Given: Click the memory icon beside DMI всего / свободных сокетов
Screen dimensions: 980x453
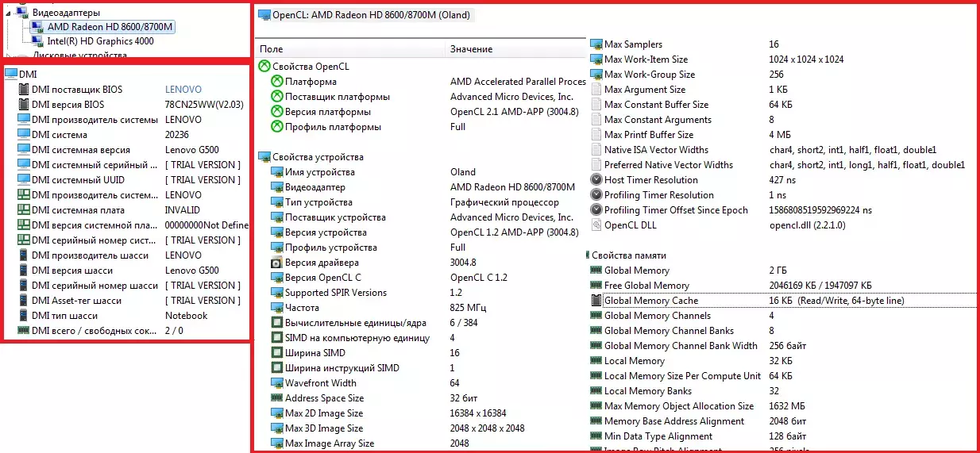Looking at the screenshot, I should click(23, 331).
